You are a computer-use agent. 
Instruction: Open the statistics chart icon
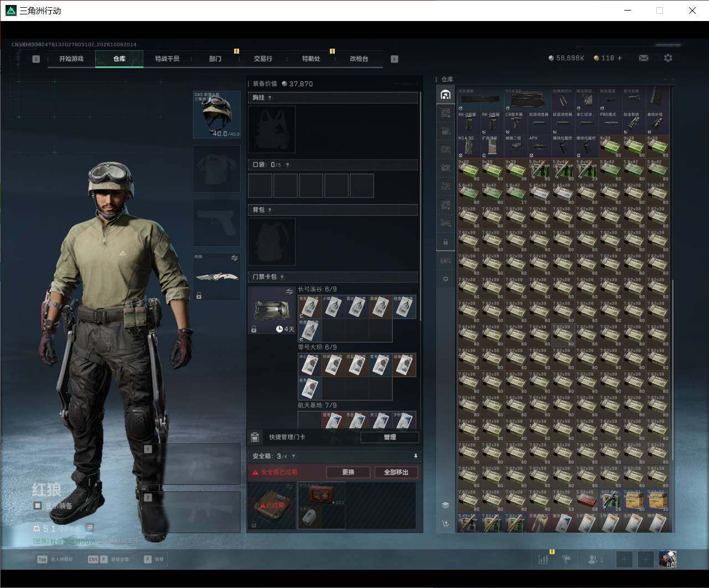click(x=544, y=559)
